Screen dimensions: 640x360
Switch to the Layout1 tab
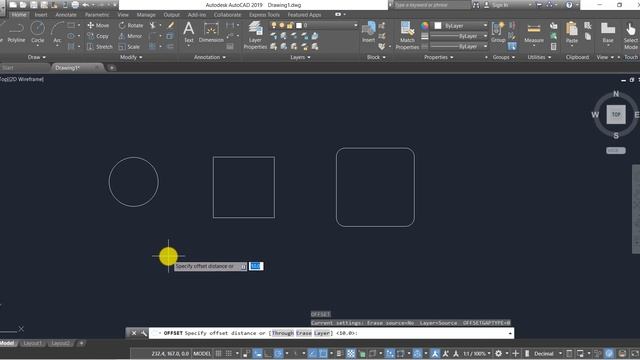[x=32, y=343]
